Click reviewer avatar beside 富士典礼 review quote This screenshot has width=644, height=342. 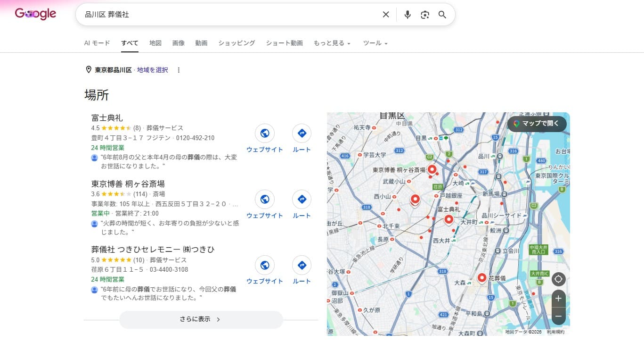click(x=95, y=158)
